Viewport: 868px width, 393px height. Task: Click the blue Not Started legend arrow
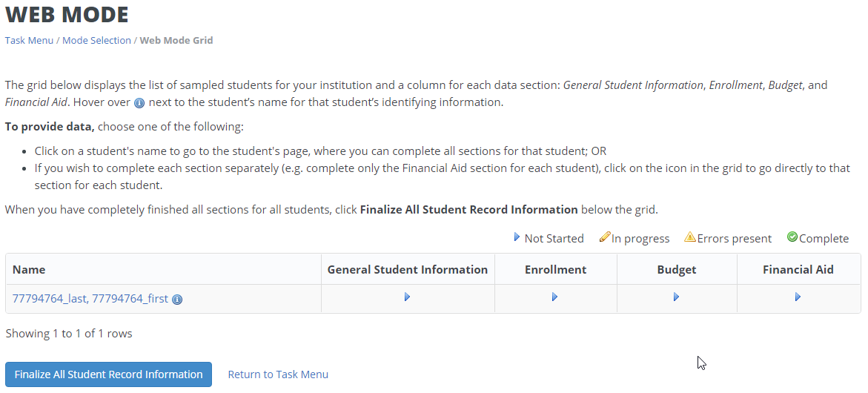point(517,237)
